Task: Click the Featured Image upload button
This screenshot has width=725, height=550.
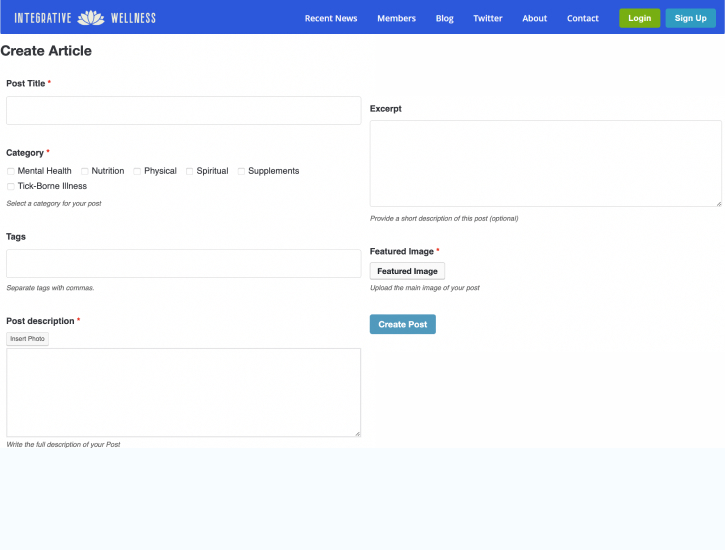Action: (407, 271)
